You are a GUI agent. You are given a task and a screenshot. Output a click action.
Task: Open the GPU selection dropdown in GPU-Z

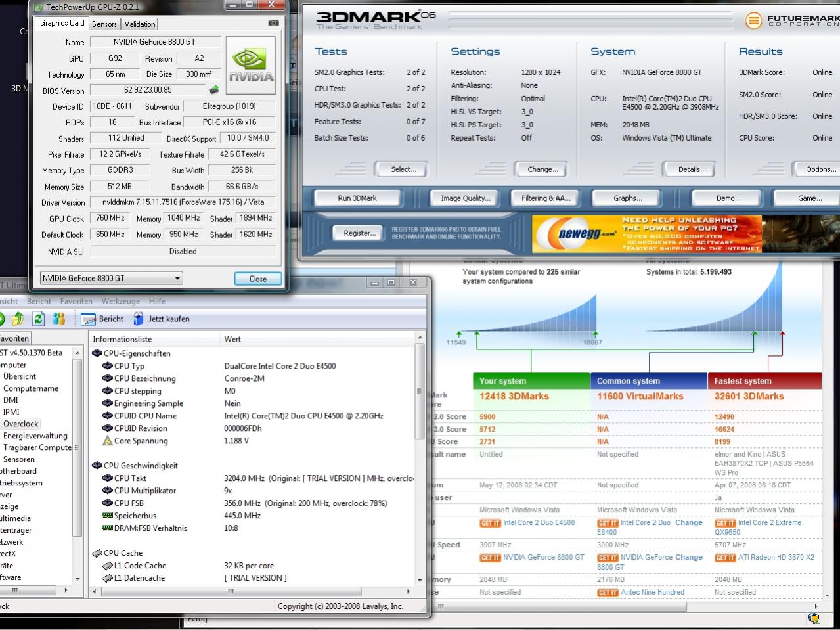pos(111,278)
